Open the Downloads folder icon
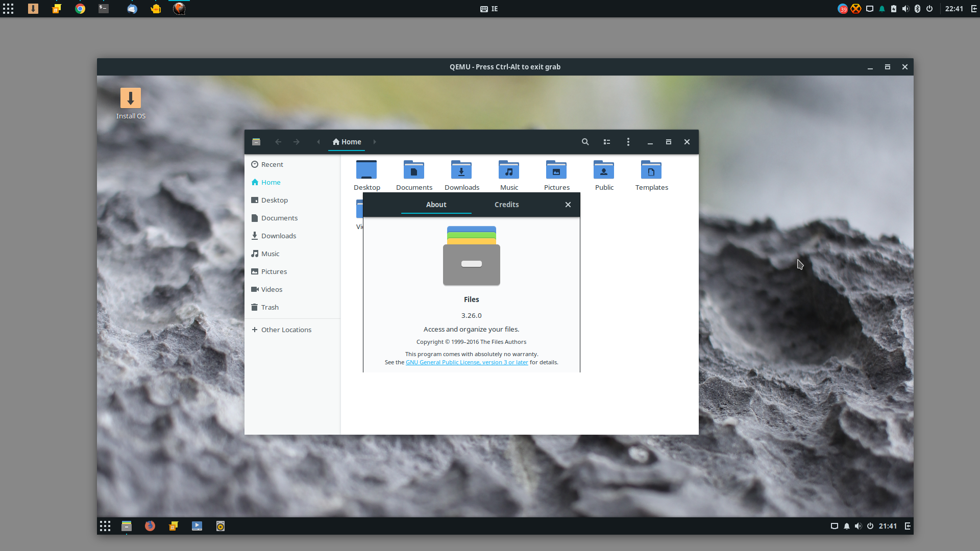The height and width of the screenshot is (551, 980). (x=461, y=170)
